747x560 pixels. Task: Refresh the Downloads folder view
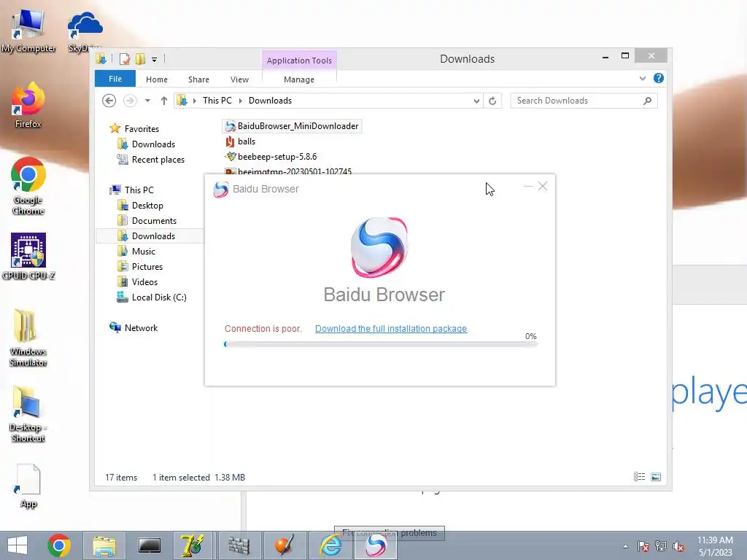(492, 101)
